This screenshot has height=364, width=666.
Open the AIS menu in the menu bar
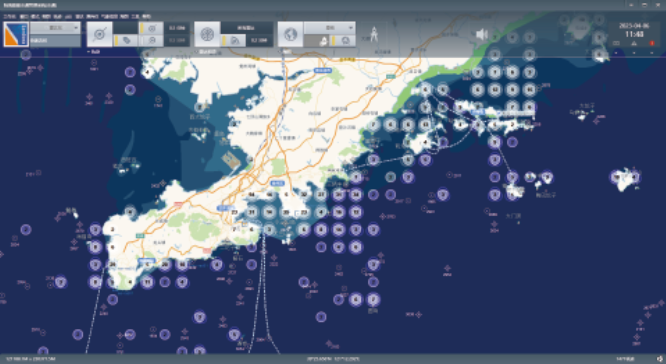tap(68, 16)
